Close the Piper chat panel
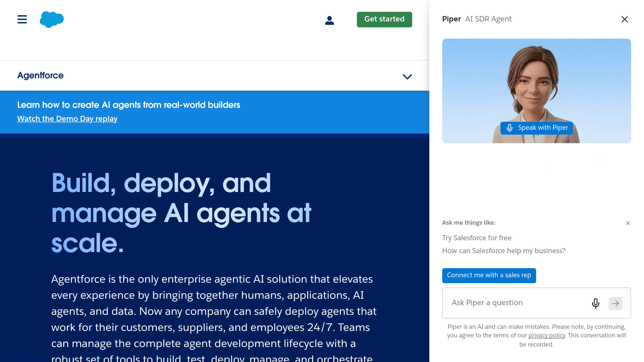 (x=625, y=19)
